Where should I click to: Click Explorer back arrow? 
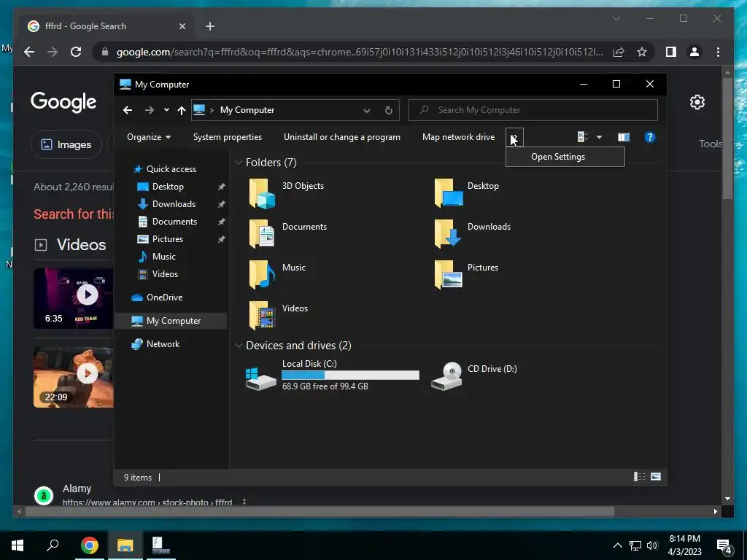tap(127, 110)
